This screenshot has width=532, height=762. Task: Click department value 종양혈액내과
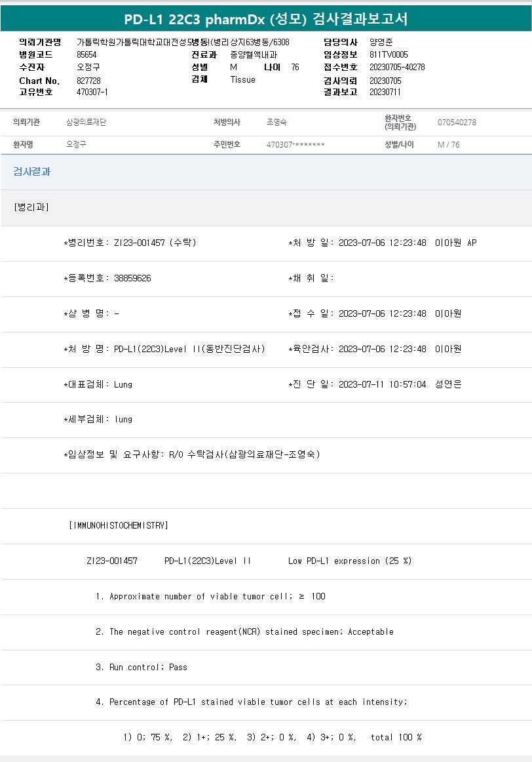[254, 54]
